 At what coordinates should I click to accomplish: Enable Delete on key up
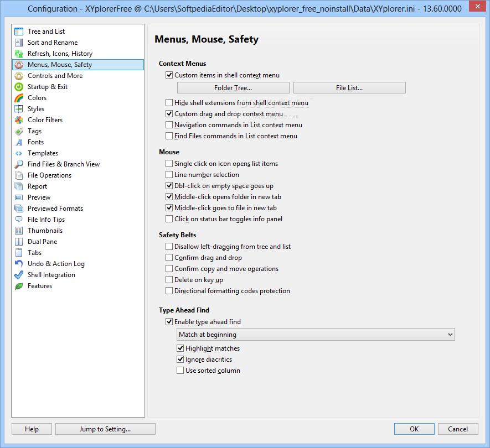[x=169, y=280]
